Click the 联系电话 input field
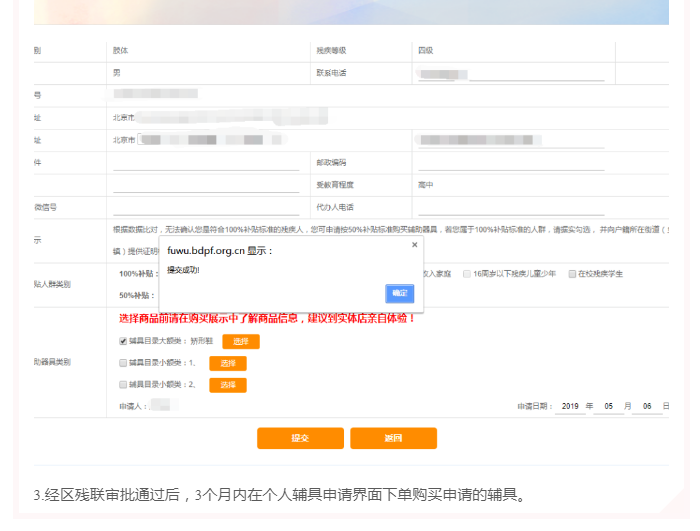Image resolution: width=700 pixels, height=531 pixels. click(x=536, y=73)
